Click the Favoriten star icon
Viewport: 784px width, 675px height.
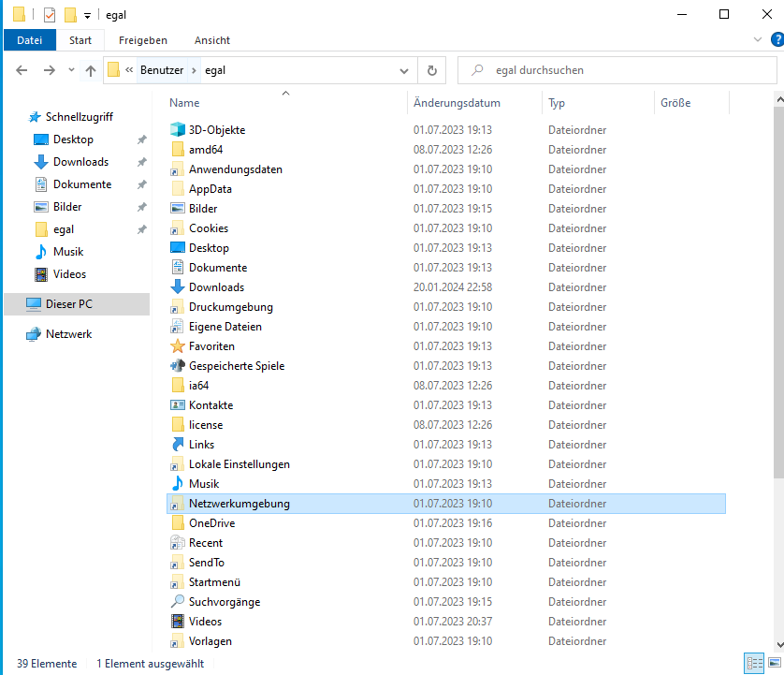click(179, 346)
